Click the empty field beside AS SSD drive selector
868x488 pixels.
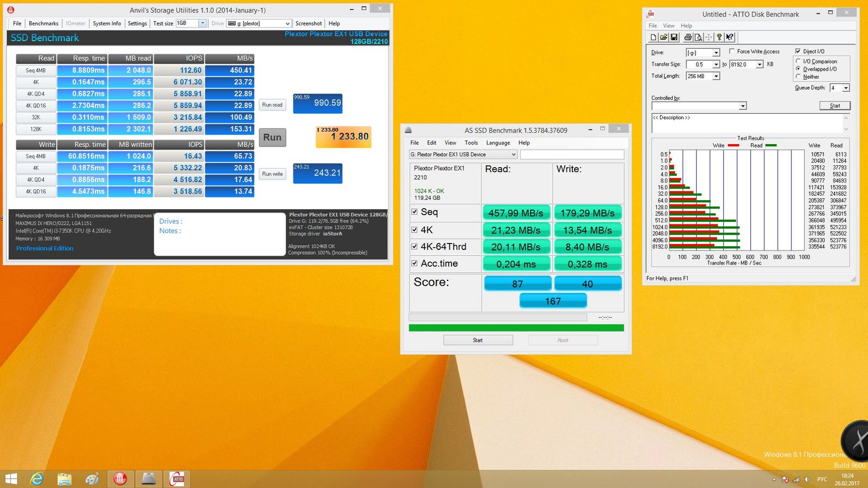[572, 155]
